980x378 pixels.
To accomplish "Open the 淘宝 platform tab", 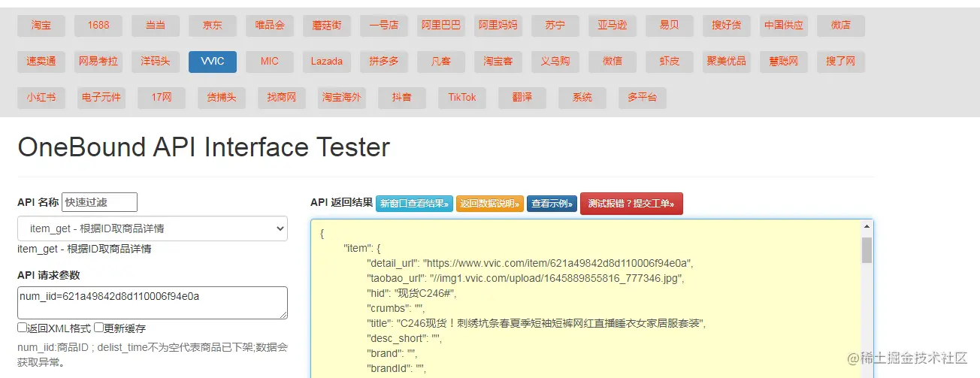I will [x=41, y=26].
